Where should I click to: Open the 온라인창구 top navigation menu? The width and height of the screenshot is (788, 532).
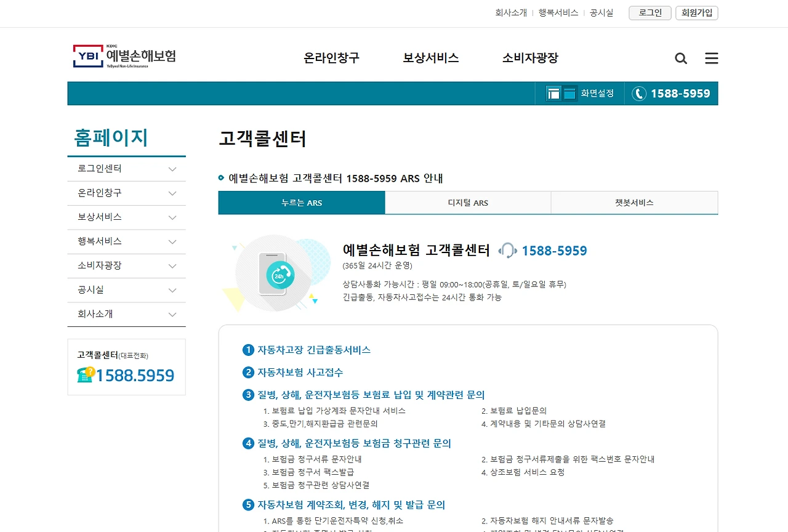click(332, 58)
